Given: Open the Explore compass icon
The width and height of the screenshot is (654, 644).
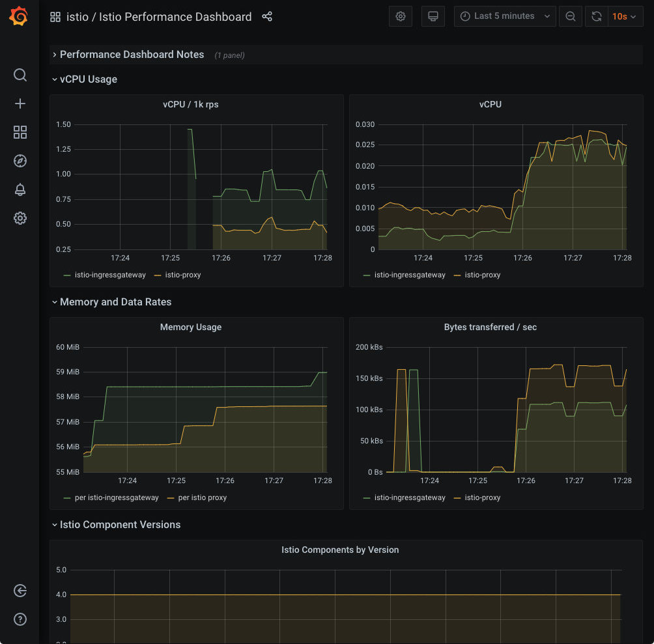Looking at the screenshot, I should (x=20, y=161).
